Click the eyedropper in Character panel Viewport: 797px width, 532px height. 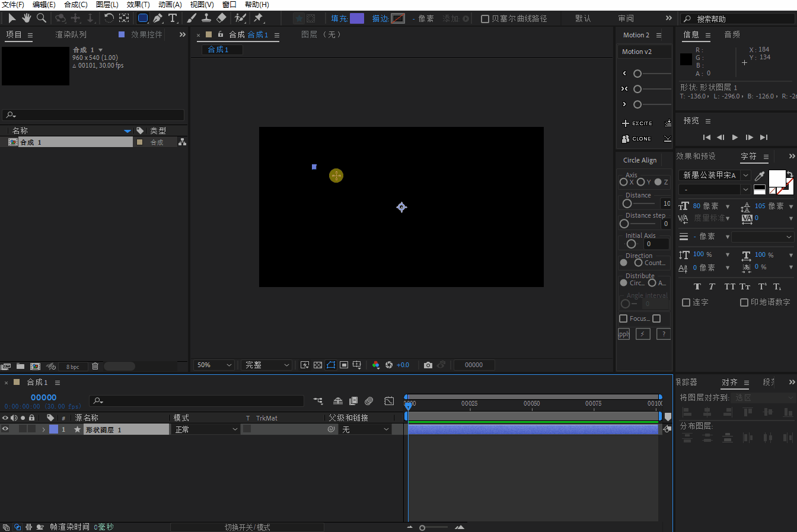click(760, 176)
